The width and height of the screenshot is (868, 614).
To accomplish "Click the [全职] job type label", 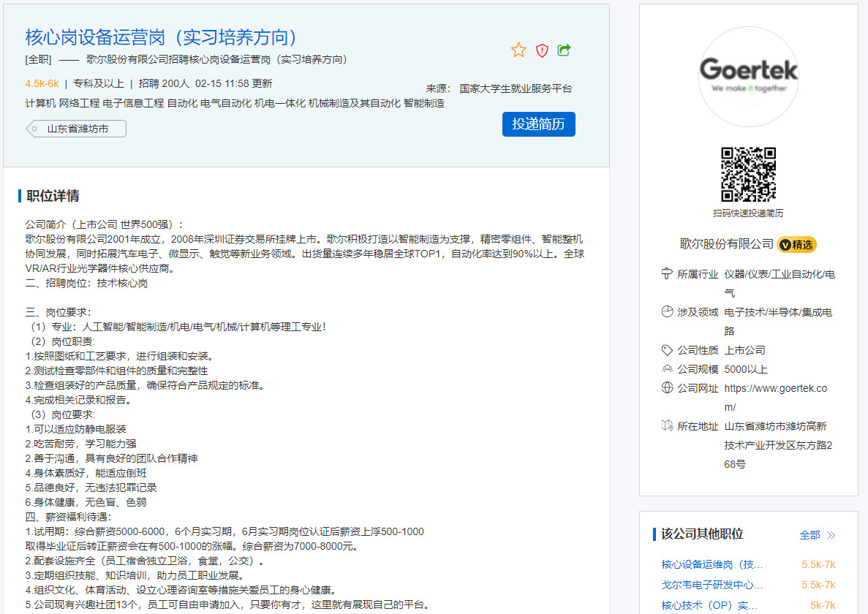I will click(x=38, y=59).
